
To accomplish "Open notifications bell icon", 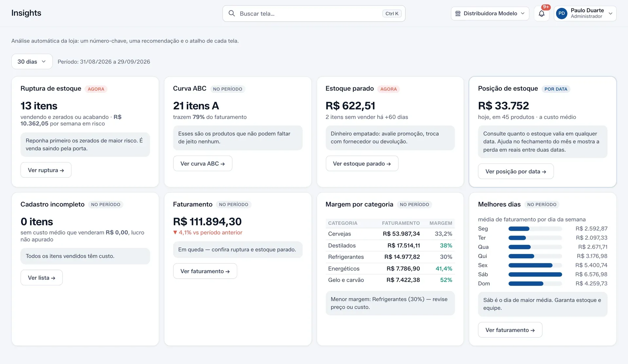I will point(542,14).
